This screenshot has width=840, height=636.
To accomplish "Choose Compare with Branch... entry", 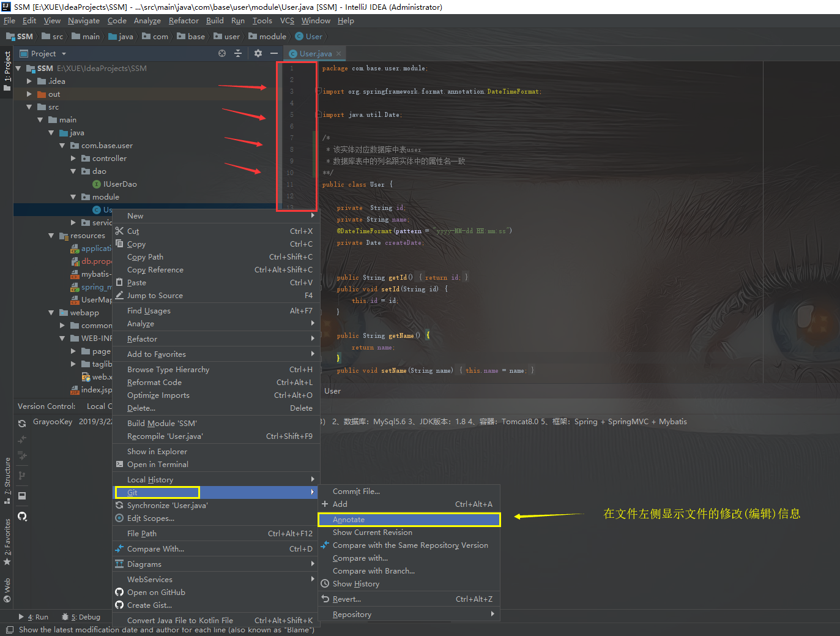I will pos(409,571).
